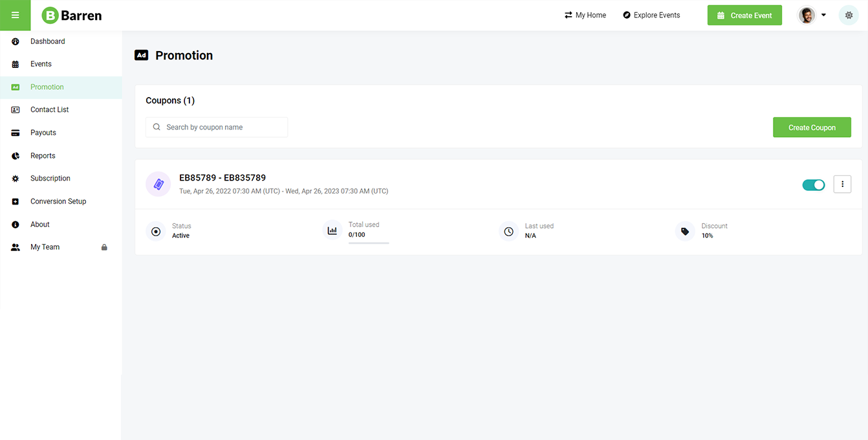
Task: Click the Last used clock icon
Action: [509, 231]
